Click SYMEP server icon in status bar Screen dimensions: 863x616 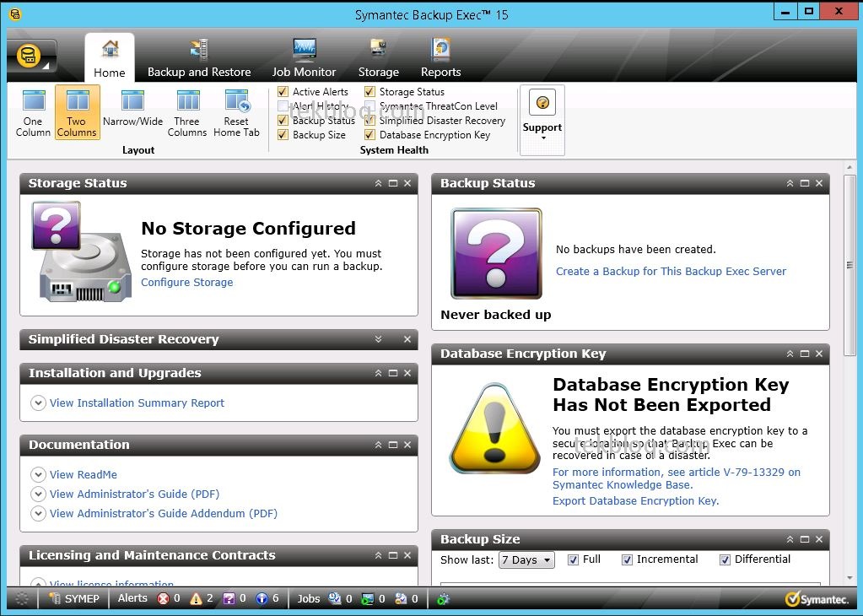tap(55, 599)
